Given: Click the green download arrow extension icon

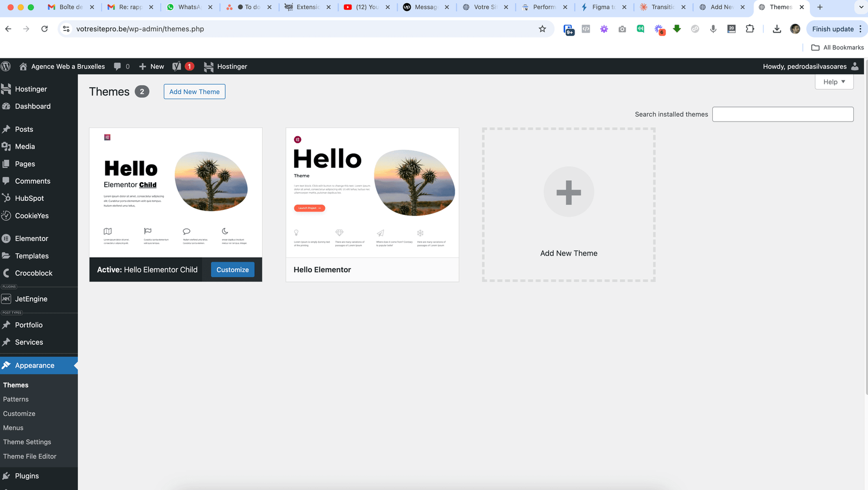Looking at the screenshot, I should [x=677, y=29].
